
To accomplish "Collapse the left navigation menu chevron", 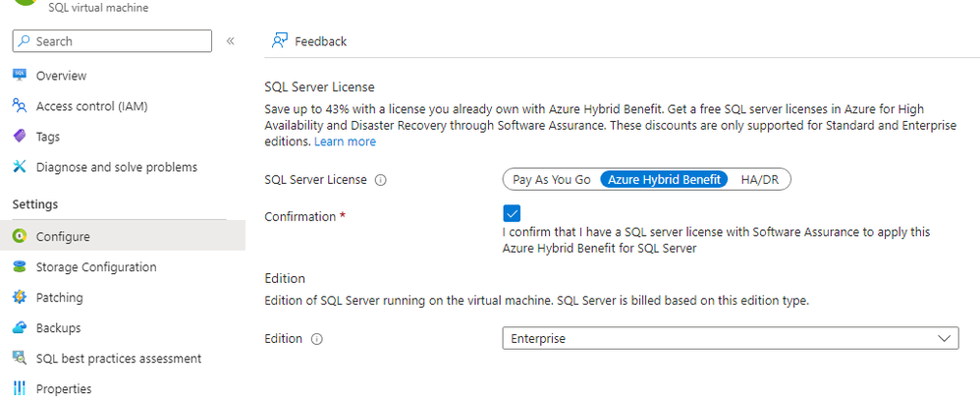I will (231, 41).
